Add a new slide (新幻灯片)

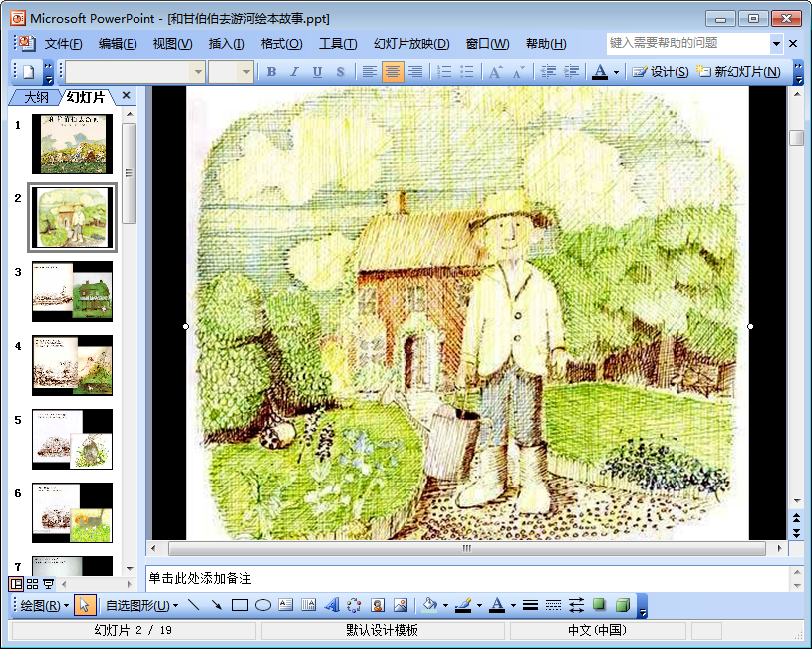pyautogui.click(x=738, y=72)
